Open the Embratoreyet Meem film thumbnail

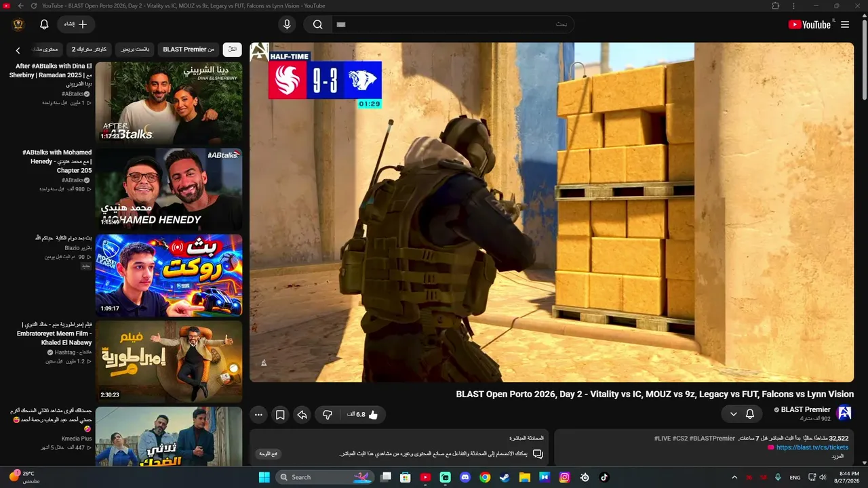pyautogui.click(x=169, y=361)
